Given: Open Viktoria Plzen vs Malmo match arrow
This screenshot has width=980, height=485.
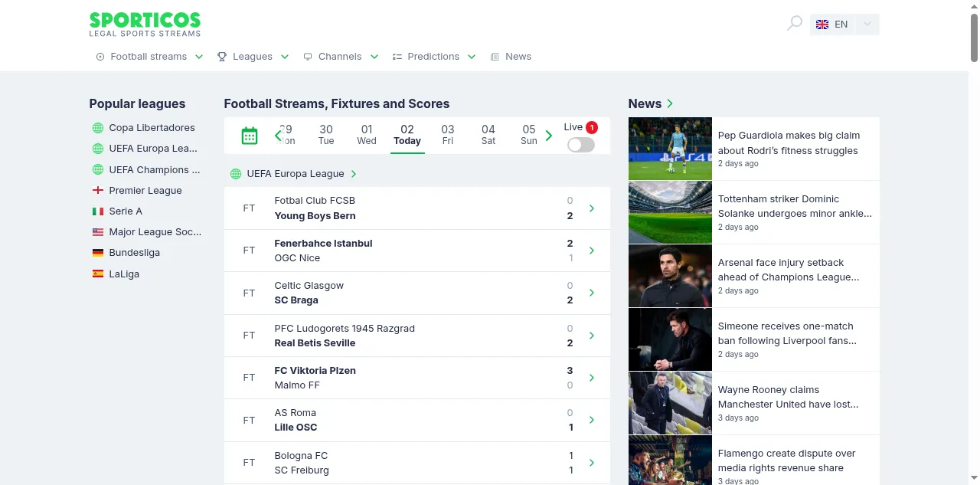Looking at the screenshot, I should click(592, 378).
